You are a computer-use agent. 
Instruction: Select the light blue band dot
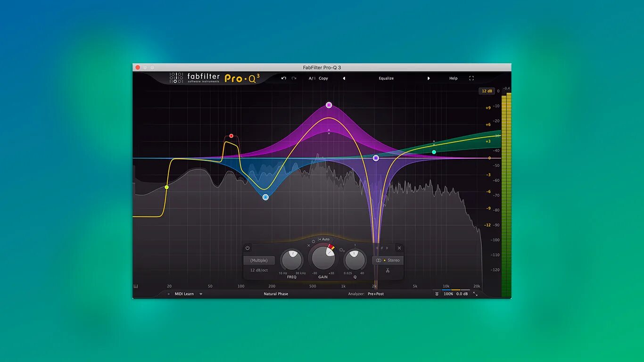click(x=265, y=197)
